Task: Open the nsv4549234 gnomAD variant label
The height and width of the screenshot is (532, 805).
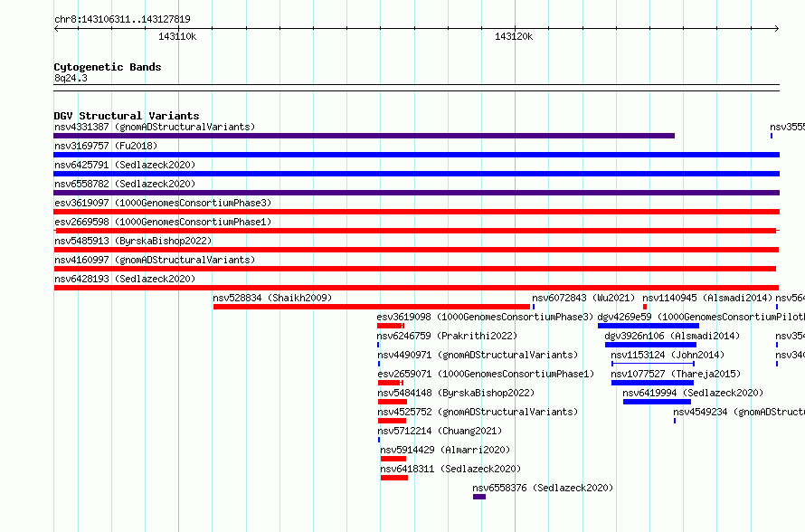Action: (739, 412)
